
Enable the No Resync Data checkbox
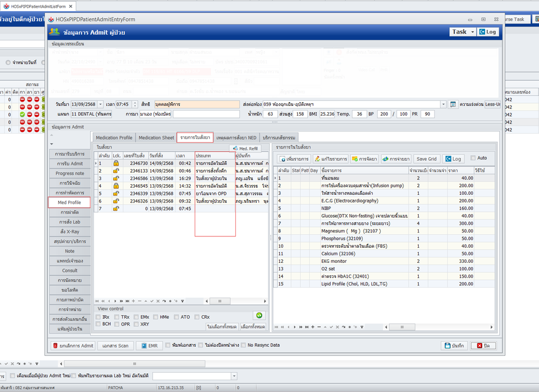point(243,345)
